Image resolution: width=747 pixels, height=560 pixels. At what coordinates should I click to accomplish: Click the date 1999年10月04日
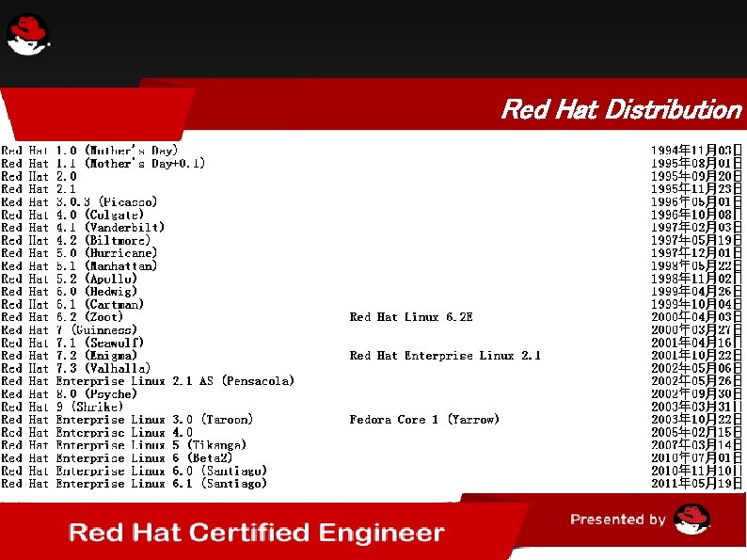pyautogui.click(x=696, y=305)
